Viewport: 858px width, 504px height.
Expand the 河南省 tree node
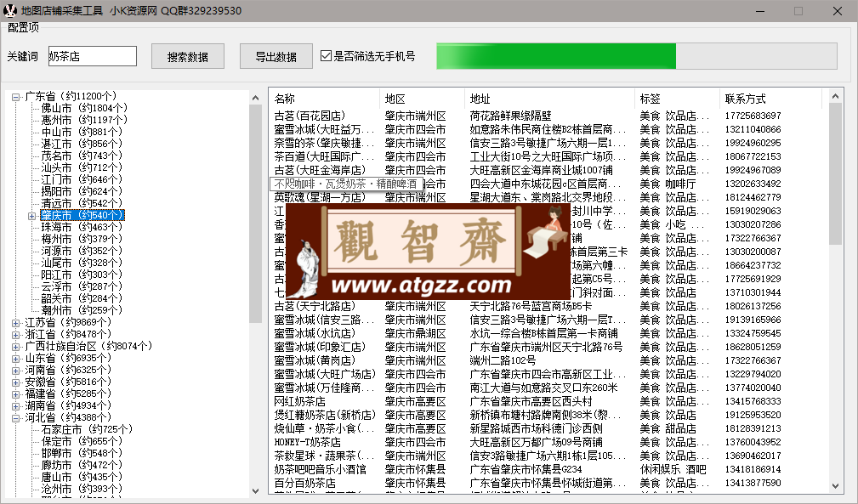coord(16,371)
